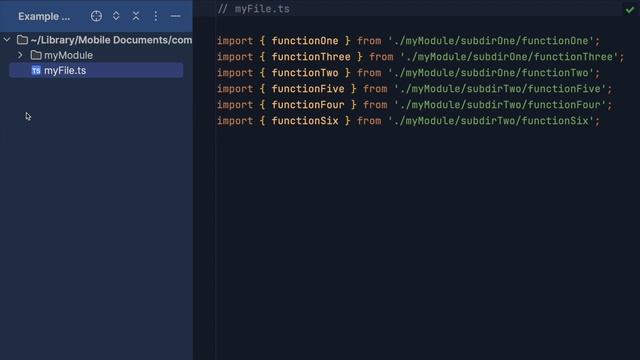Expand the myModule folder chevron
640x360 pixels.
(20, 55)
